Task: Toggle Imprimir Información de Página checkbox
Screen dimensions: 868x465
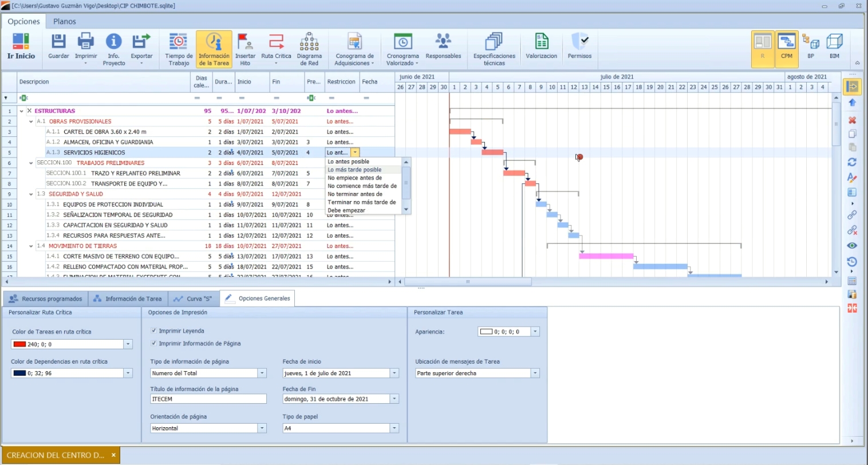Action: pos(153,344)
